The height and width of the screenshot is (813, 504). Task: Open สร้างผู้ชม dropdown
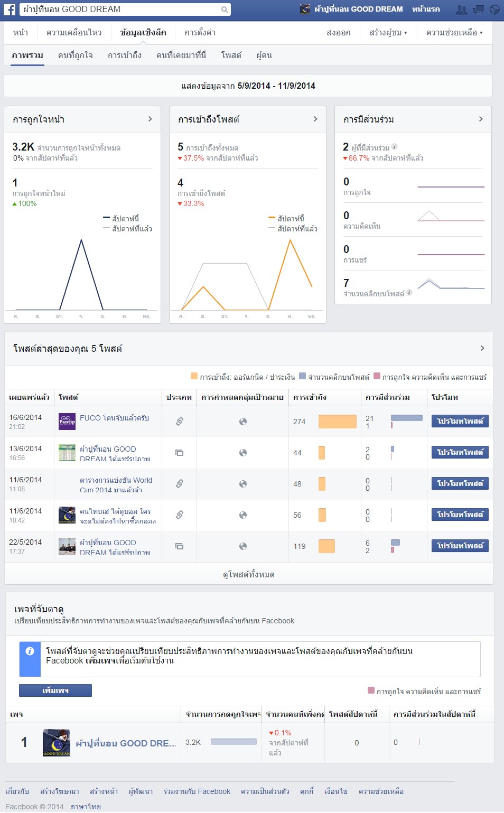point(388,33)
